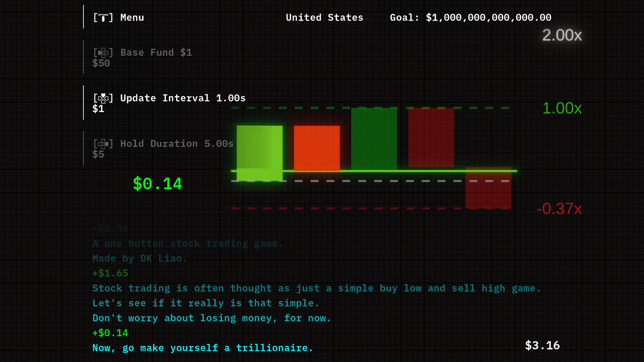Click the $50 Base Fund upgrade cost
This screenshot has height=362, width=644.
click(101, 63)
